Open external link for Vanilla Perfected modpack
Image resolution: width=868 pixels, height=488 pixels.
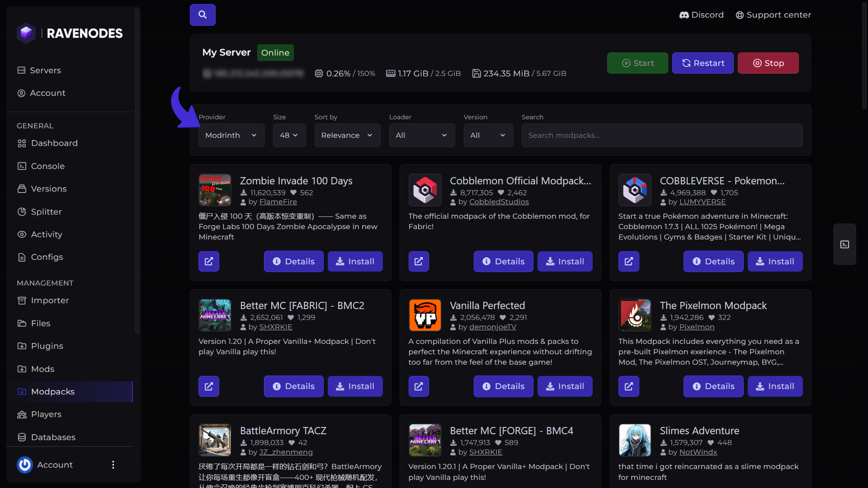419,386
